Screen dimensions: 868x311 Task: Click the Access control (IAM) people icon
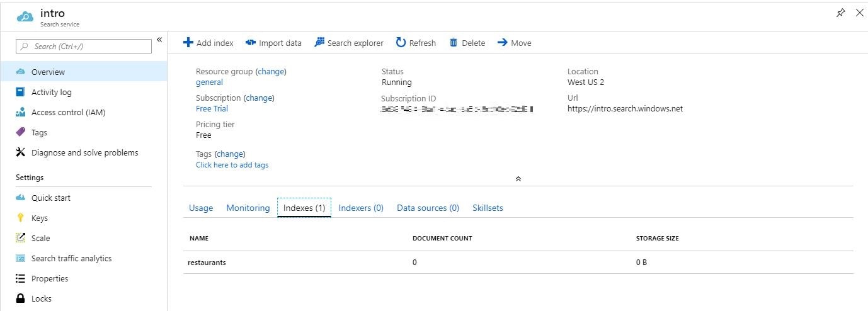click(x=20, y=113)
